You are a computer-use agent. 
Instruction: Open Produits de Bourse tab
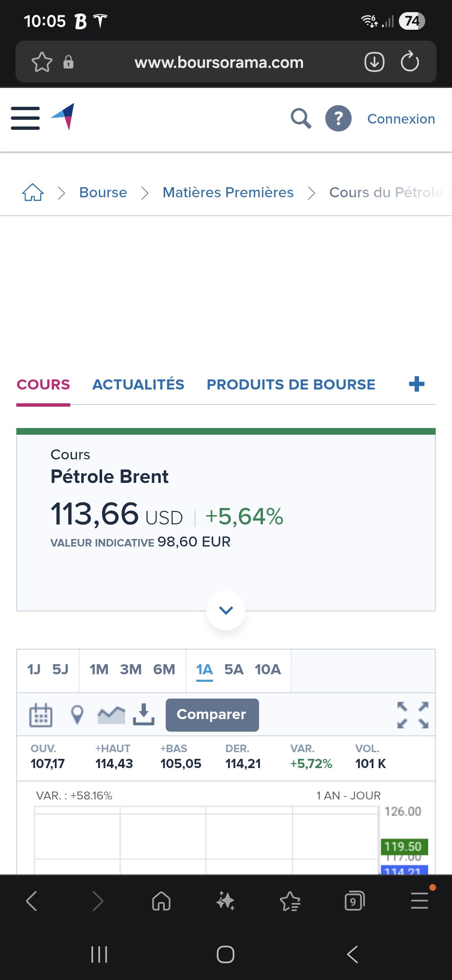pos(291,384)
